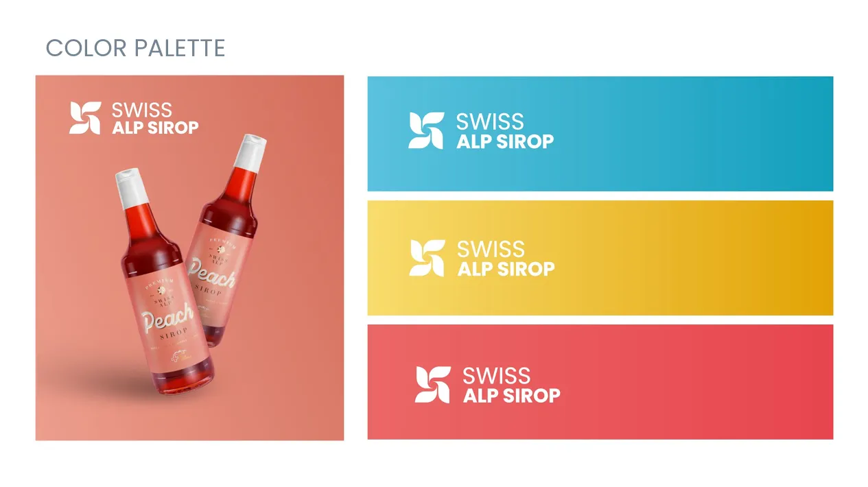Click SWISS ALP SIROP text on the peach photo
868x487 pixels.
(155, 118)
